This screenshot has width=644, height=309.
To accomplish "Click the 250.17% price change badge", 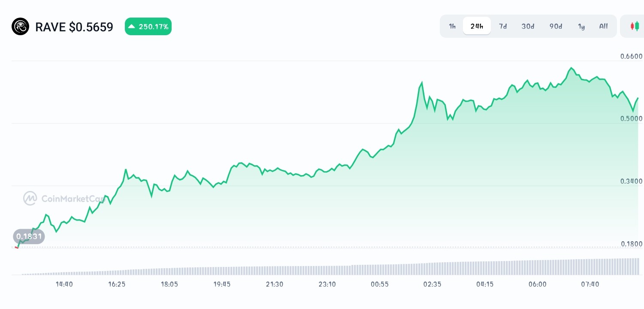I will [x=148, y=27].
